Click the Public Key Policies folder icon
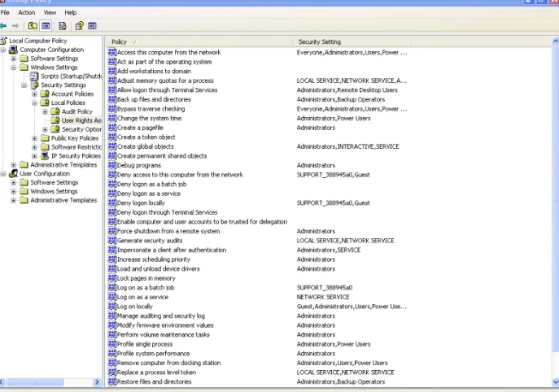The width and height of the screenshot is (559, 392). (45, 138)
